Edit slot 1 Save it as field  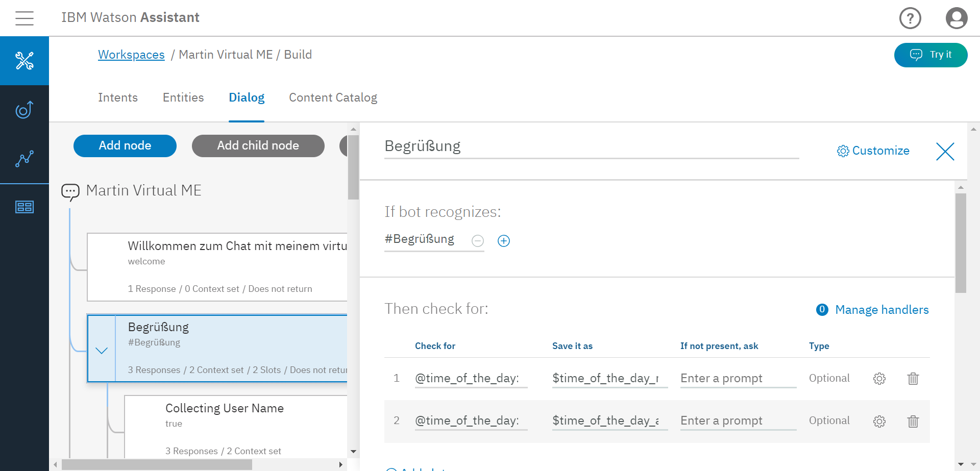click(609, 378)
